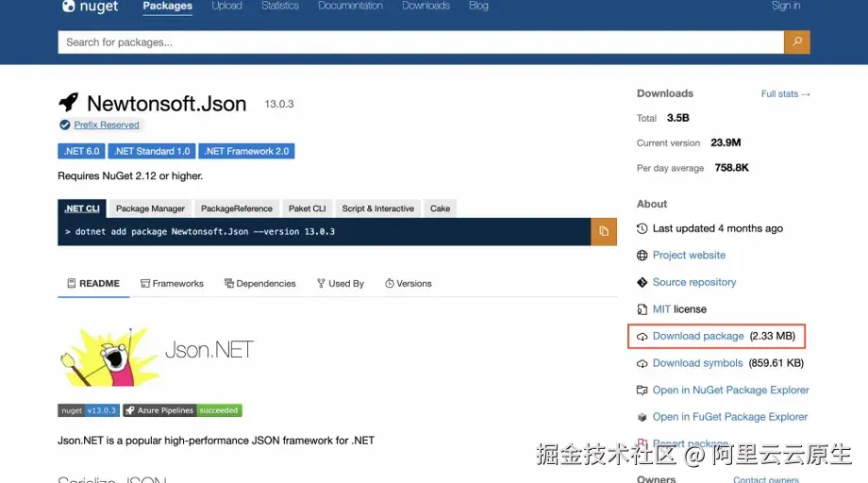Switch to the Dependencies tab
The image size is (868, 483).
[260, 284]
